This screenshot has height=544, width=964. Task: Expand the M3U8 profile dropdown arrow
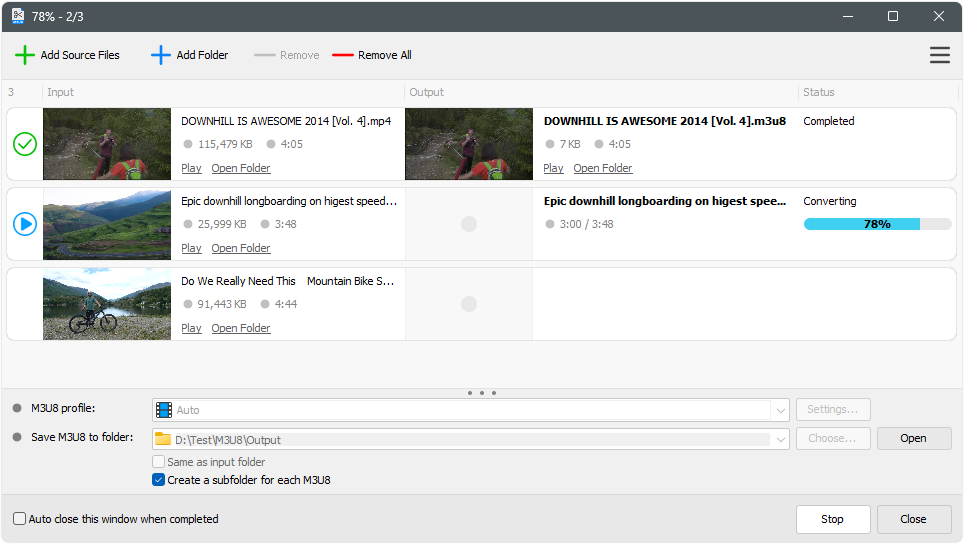779,410
